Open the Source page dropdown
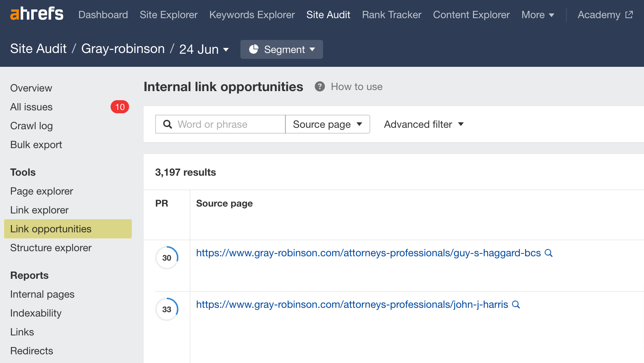 (x=327, y=124)
